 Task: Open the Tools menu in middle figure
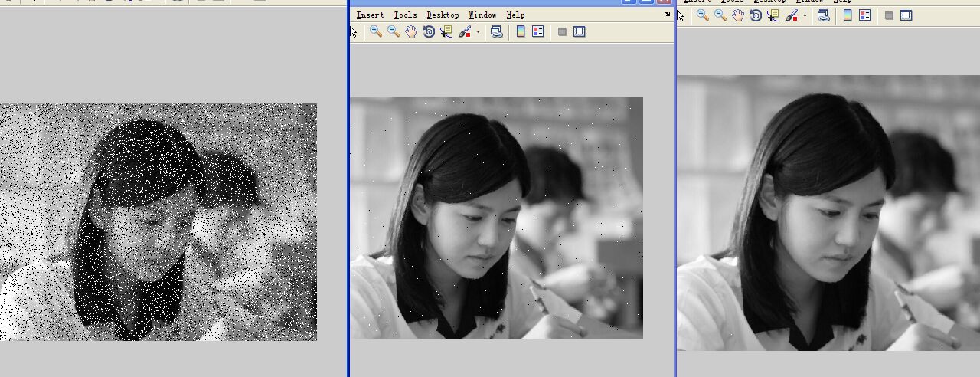[405, 15]
